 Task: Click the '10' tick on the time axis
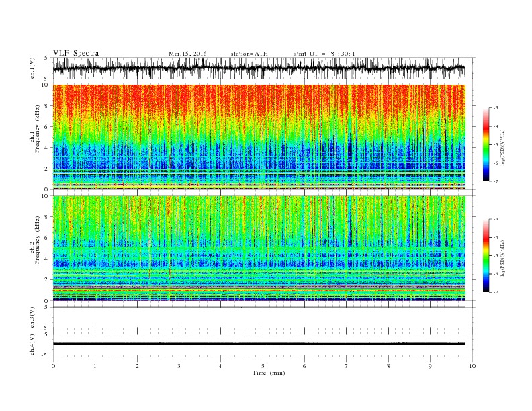472,366
